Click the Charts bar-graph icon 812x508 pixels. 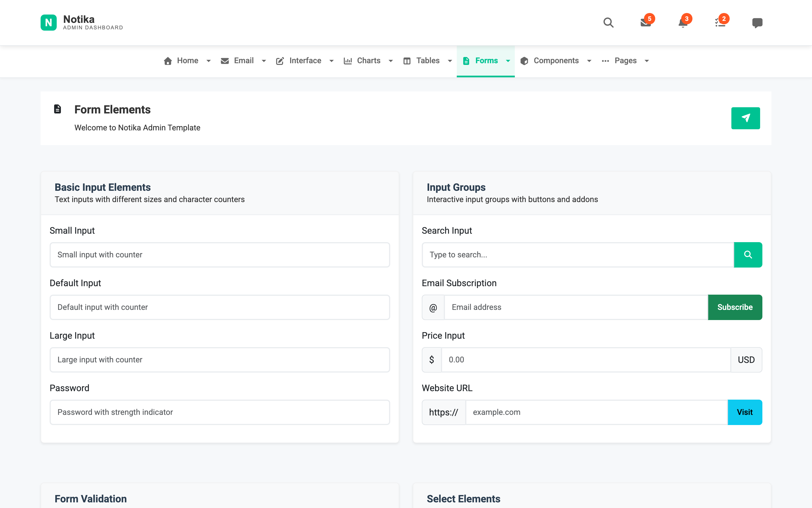[348, 61]
